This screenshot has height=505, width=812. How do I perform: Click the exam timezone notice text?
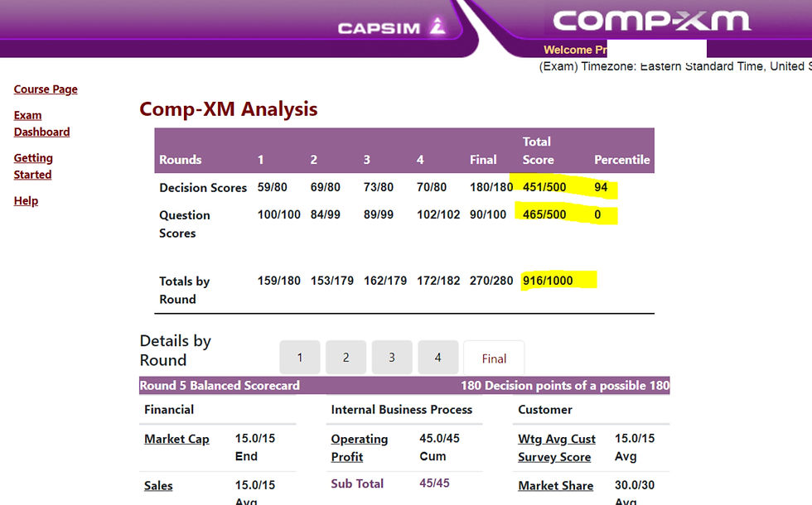(675, 66)
